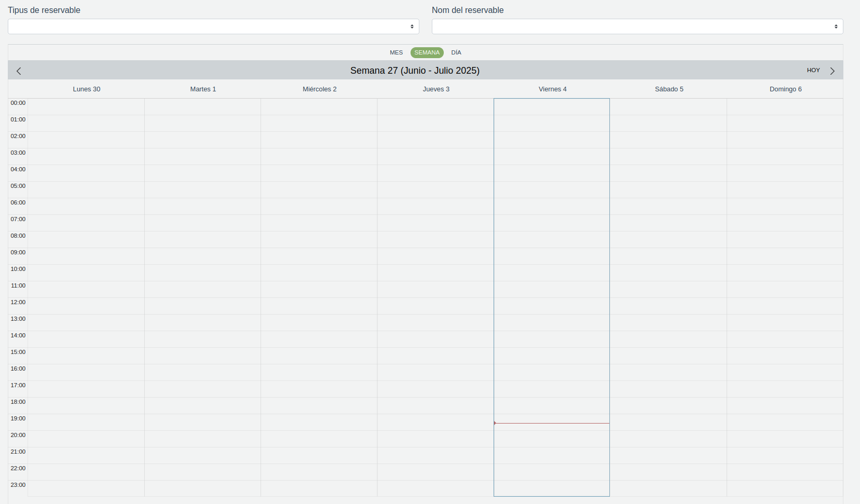
Task: Open the Miércoles 2 day header
Action: tap(319, 89)
